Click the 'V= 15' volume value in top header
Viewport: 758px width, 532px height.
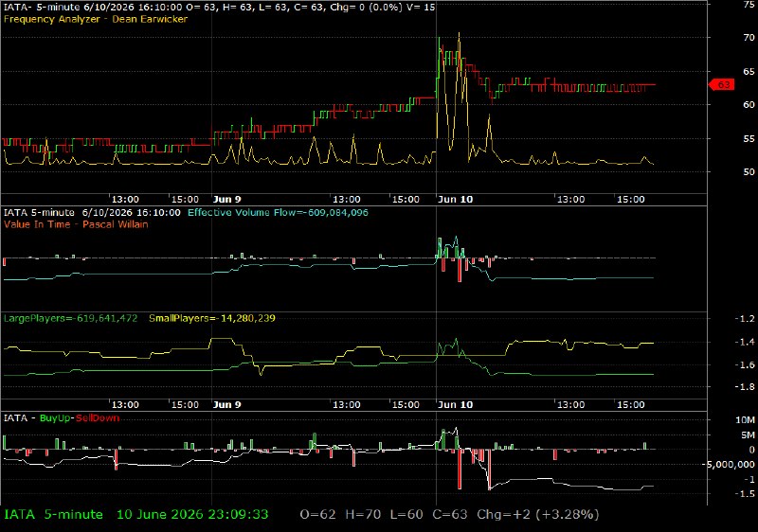point(421,8)
